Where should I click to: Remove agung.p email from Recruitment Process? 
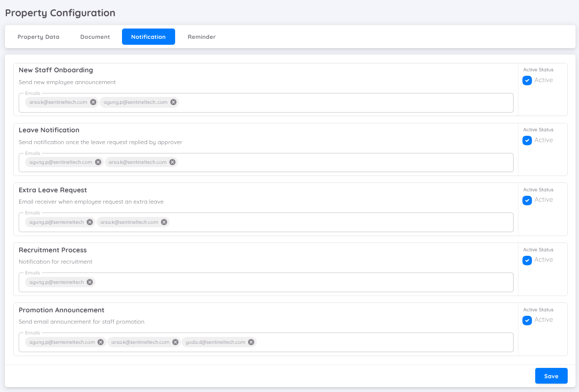(x=90, y=282)
